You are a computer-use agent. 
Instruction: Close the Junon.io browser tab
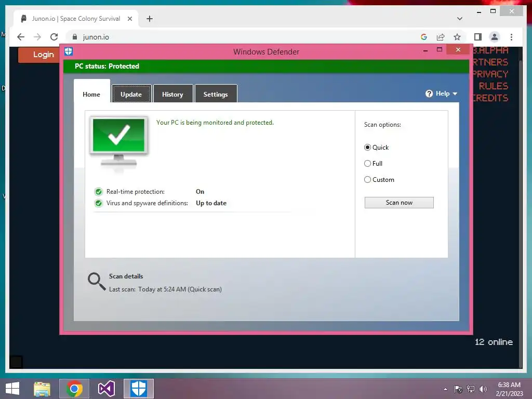[x=129, y=19]
